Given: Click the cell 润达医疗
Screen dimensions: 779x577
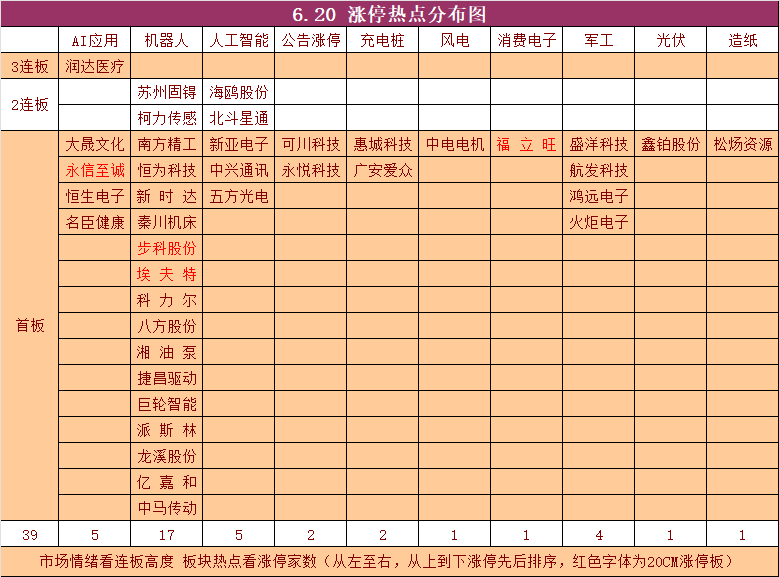Looking at the screenshot, I should coord(94,66).
